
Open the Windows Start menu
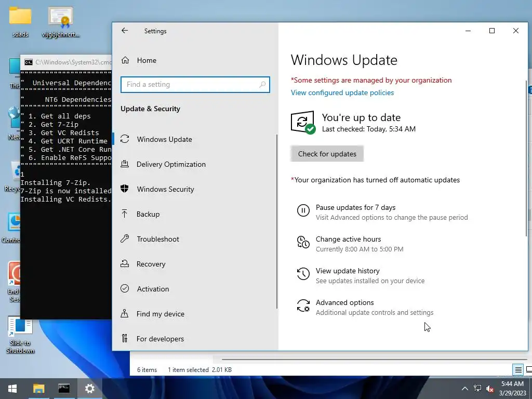tap(12, 389)
